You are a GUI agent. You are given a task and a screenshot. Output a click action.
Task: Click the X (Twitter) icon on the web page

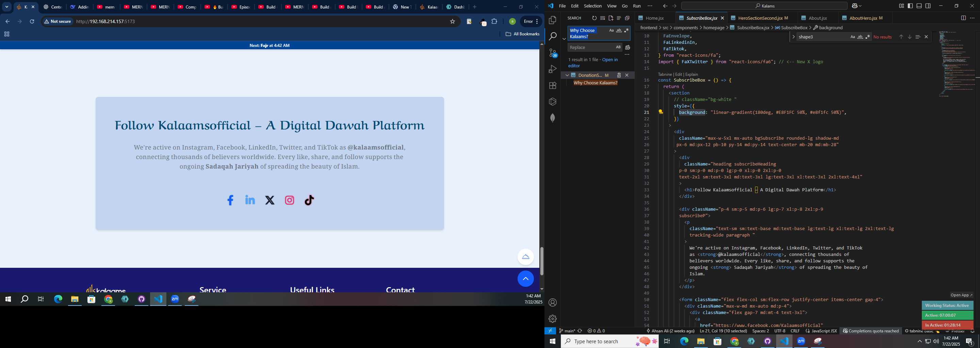click(270, 200)
